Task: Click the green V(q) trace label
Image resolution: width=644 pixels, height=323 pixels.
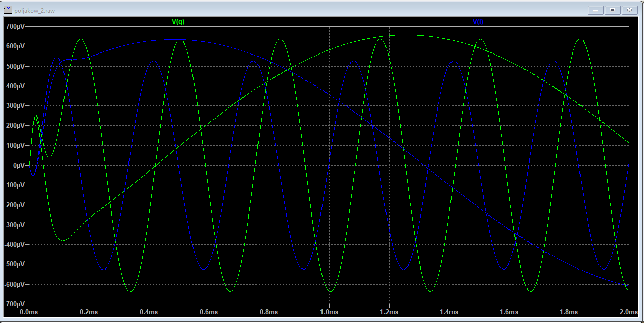Action: [178, 22]
